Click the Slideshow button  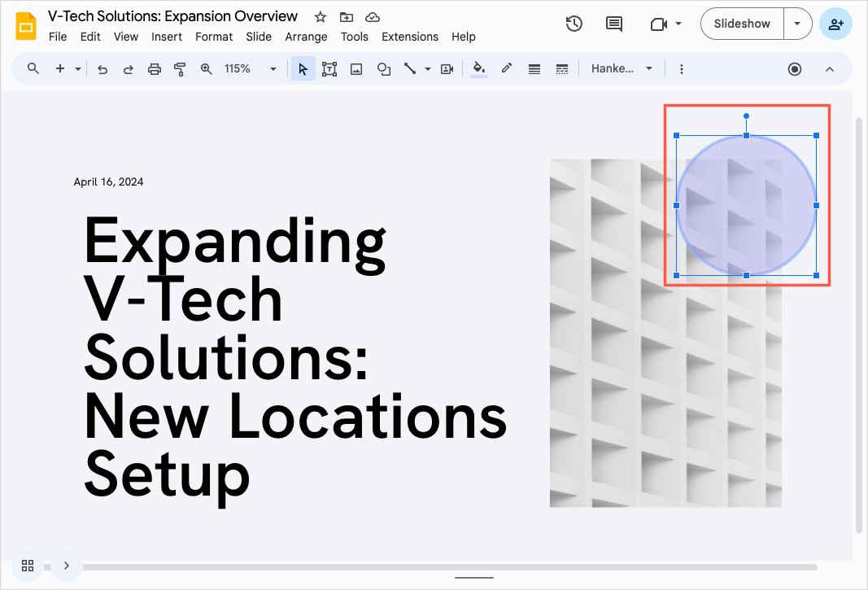tap(742, 24)
